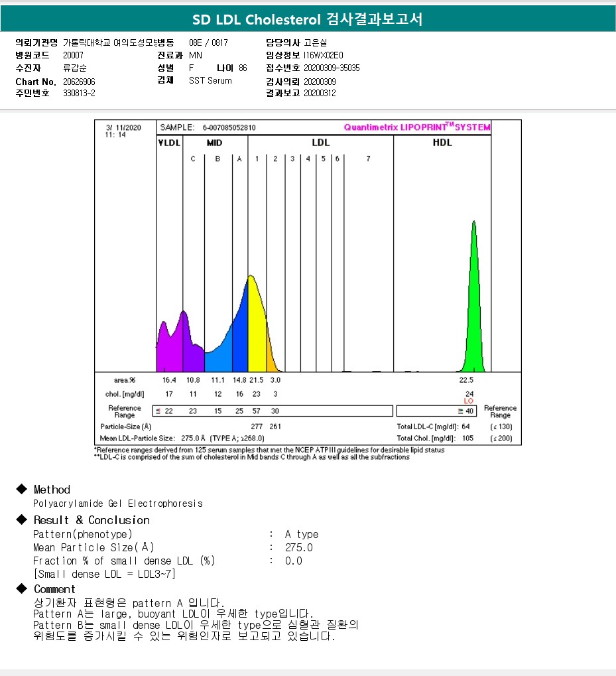
Task: Click department value MN
Action: (196, 55)
